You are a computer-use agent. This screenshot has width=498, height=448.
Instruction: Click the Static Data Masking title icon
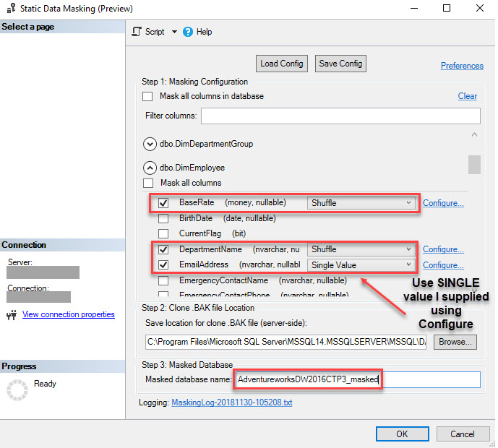click(11, 8)
